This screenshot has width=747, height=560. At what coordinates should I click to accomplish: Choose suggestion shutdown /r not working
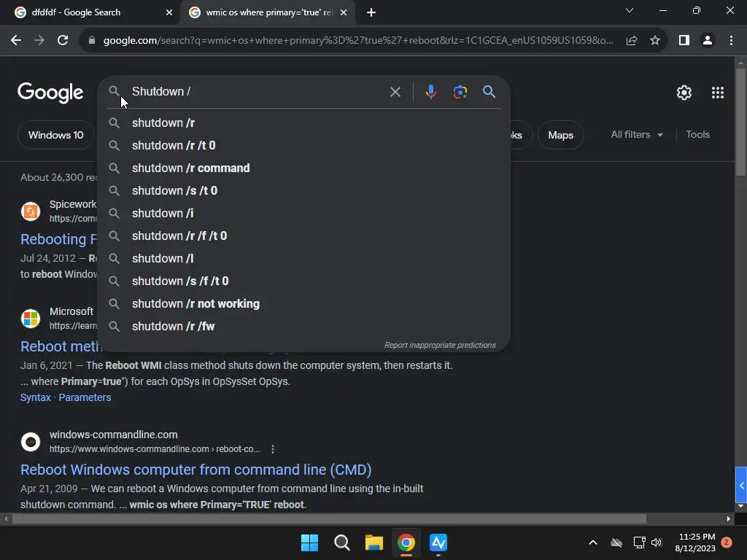(304, 304)
